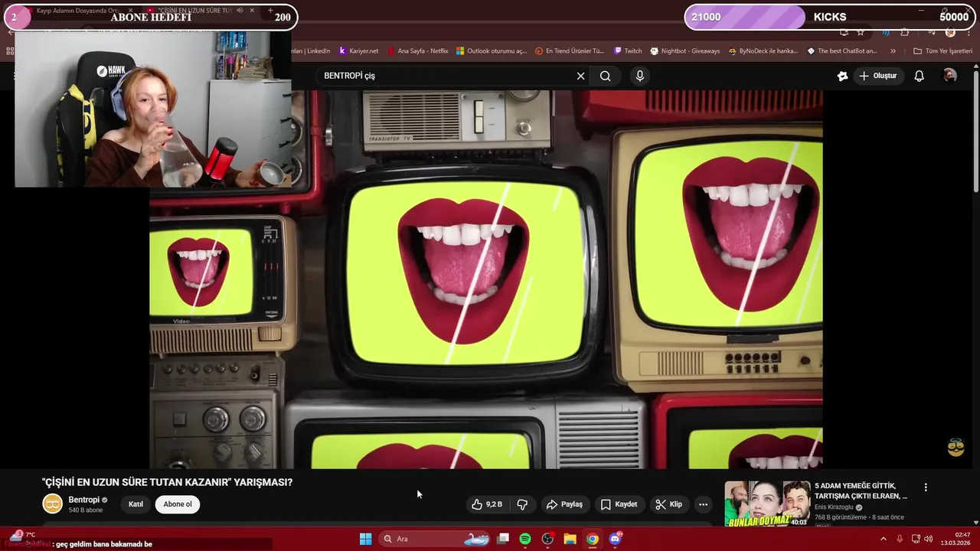Start voice search with the microphone icon

[640, 76]
